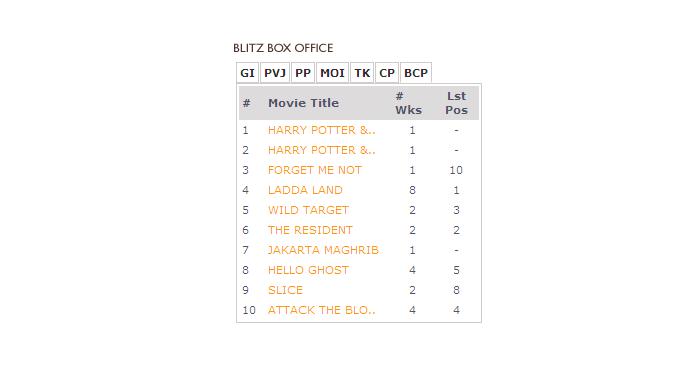Click the FORGET ME NOT movie link

(314, 170)
